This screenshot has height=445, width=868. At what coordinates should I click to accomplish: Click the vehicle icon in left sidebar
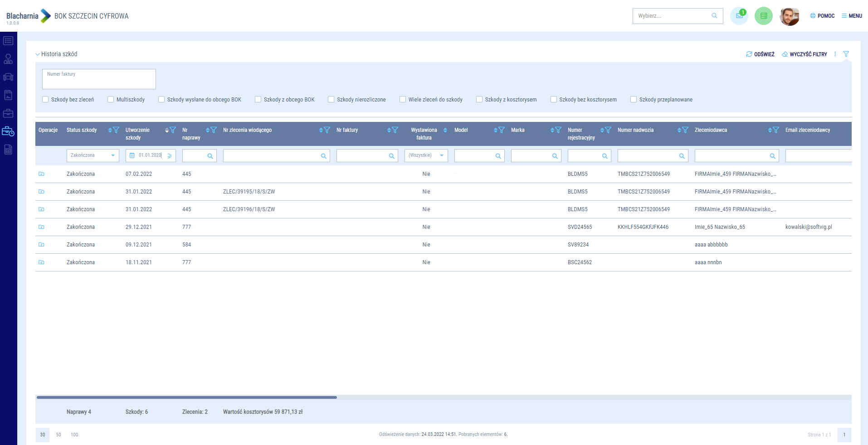8,77
